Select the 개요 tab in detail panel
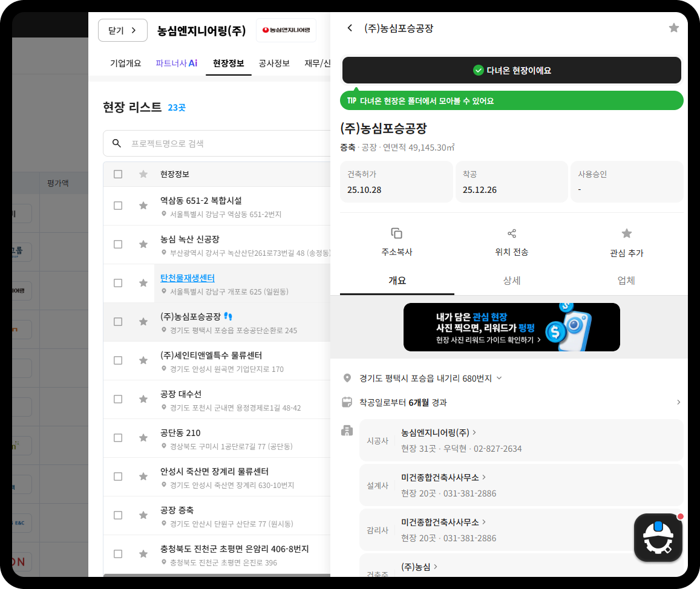 (397, 281)
